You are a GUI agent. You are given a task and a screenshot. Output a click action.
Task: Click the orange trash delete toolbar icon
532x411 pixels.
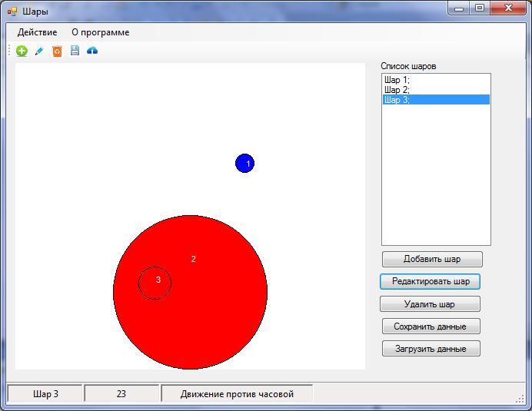57,51
